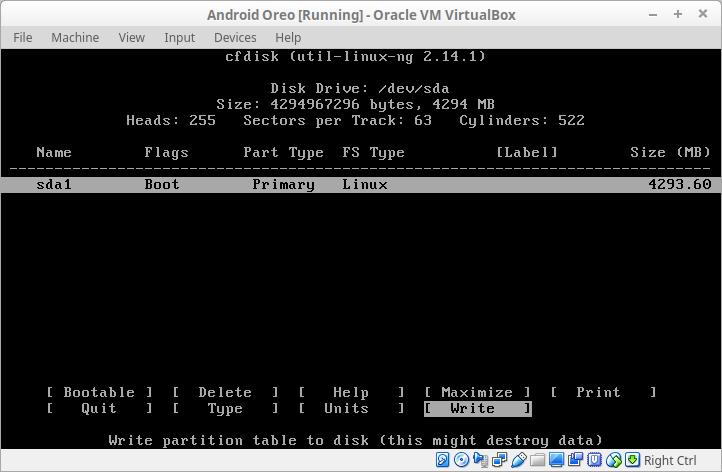Click the Size (MB) column header
722x472 pixels.
(670, 152)
